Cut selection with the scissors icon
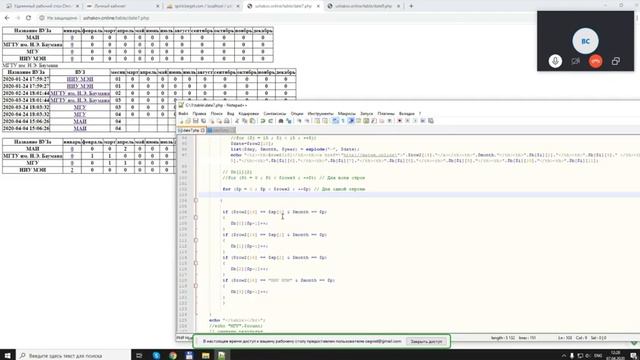 coord(237,121)
